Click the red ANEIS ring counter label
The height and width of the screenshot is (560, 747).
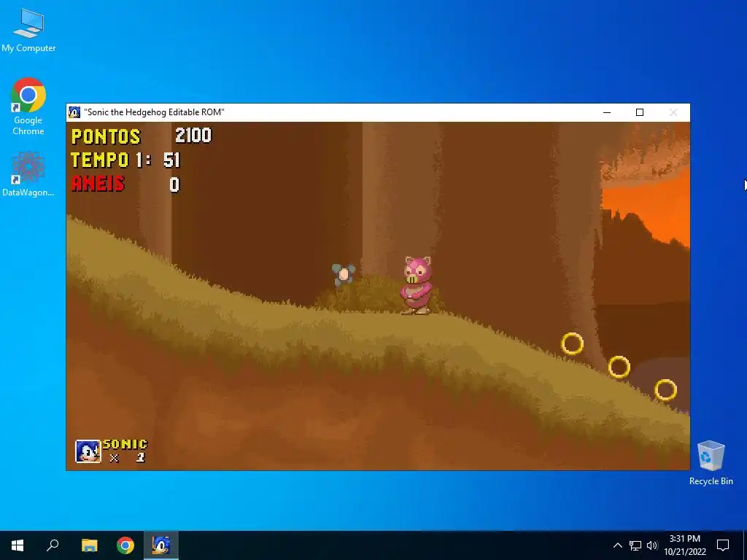[x=98, y=184]
